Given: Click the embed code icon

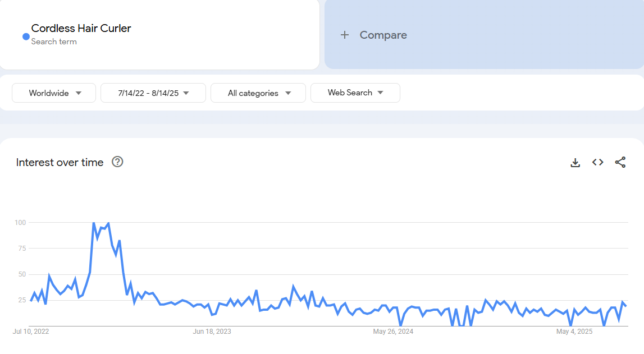Looking at the screenshot, I should (597, 163).
